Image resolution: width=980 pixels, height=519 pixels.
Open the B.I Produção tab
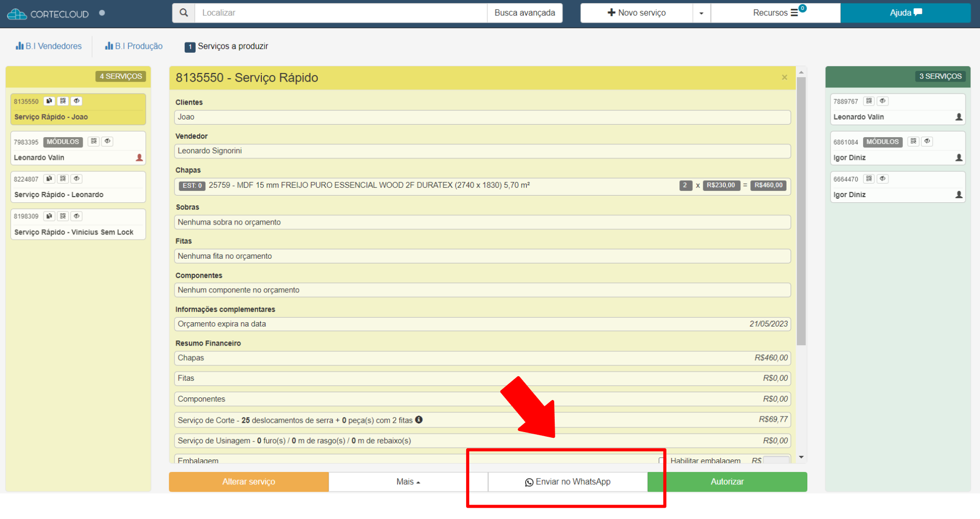133,46
